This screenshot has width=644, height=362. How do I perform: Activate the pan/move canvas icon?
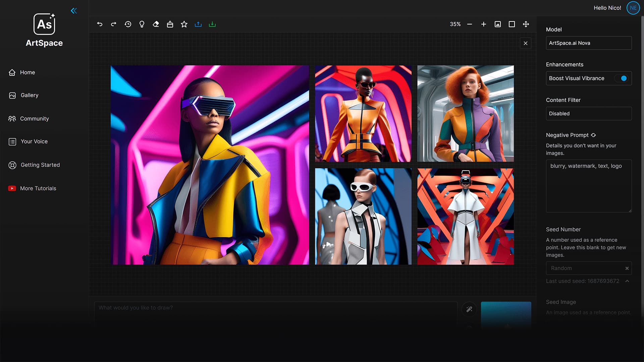526,24
